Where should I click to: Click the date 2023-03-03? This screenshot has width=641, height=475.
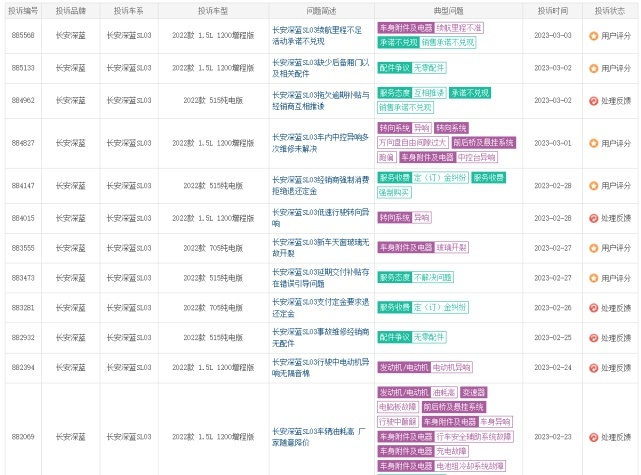pyautogui.click(x=553, y=35)
